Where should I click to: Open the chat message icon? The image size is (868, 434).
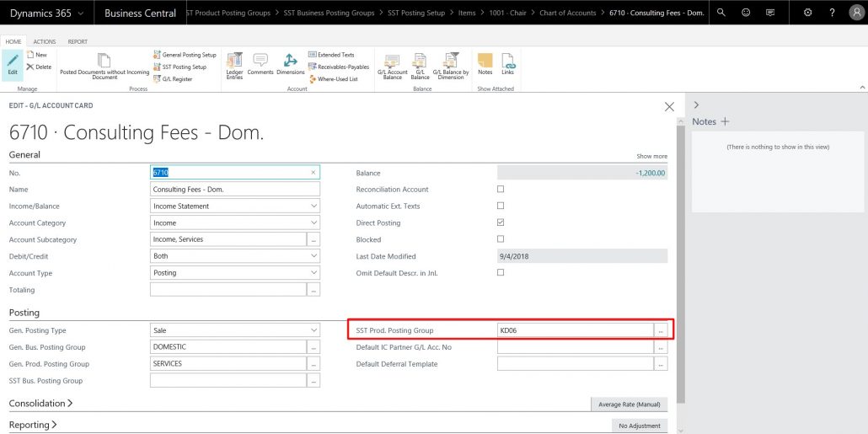click(770, 12)
